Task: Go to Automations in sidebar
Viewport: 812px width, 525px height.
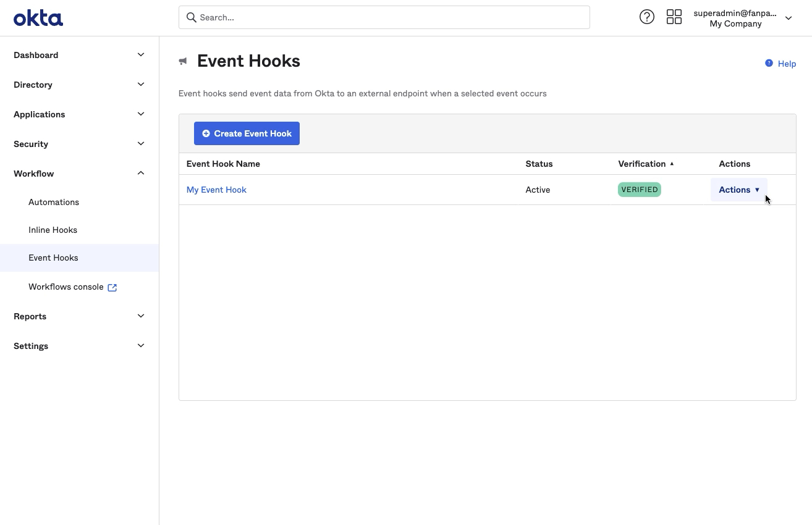Action: 54,202
